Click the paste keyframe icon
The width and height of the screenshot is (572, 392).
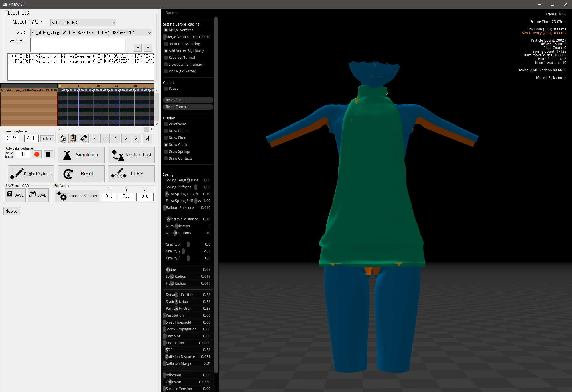click(x=73, y=138)
